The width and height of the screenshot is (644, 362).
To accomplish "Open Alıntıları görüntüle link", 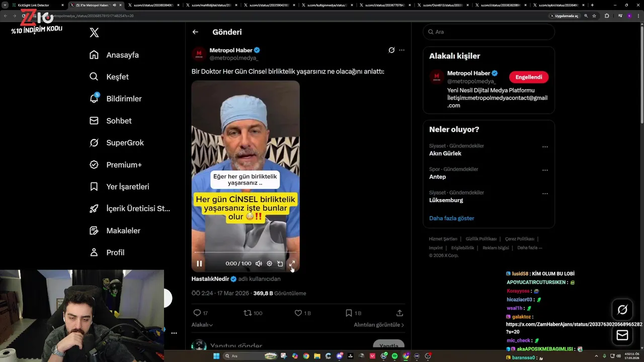I will [x=379, y=325].
